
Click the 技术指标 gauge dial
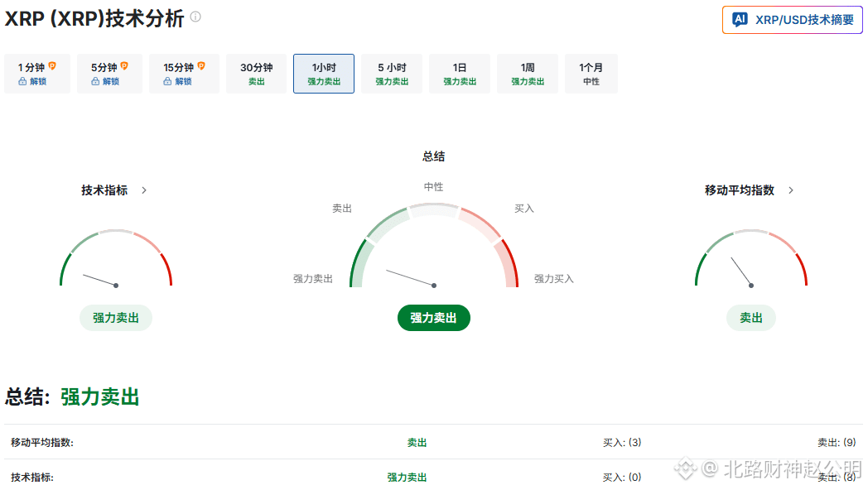point(116,257)
